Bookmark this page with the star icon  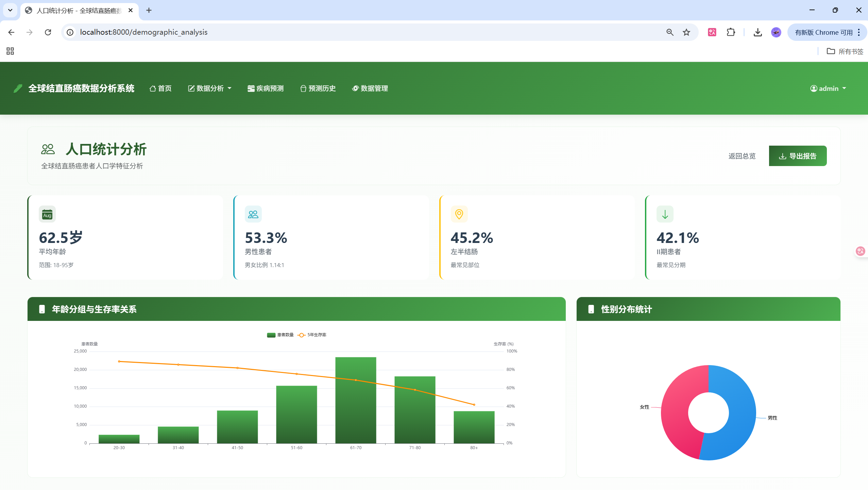tap(686, 32)
